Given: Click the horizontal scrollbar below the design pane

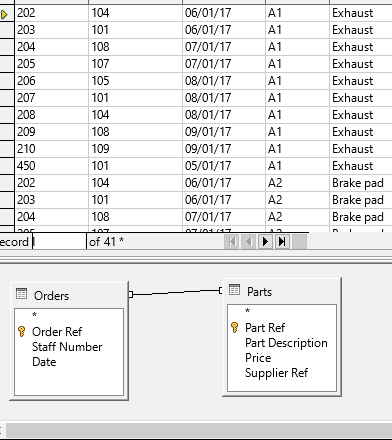Looking at the screenshot, I should [199, 430].
